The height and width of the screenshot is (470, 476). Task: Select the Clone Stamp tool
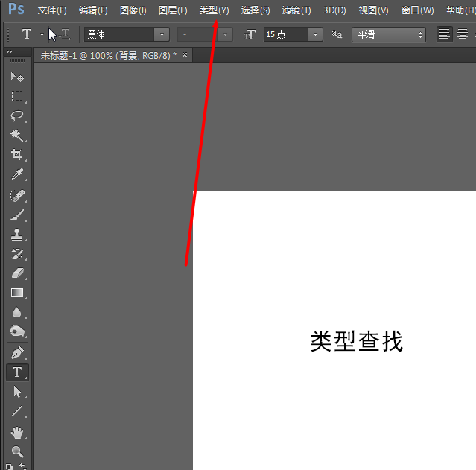pyautogui.click(x=17, y=235)
